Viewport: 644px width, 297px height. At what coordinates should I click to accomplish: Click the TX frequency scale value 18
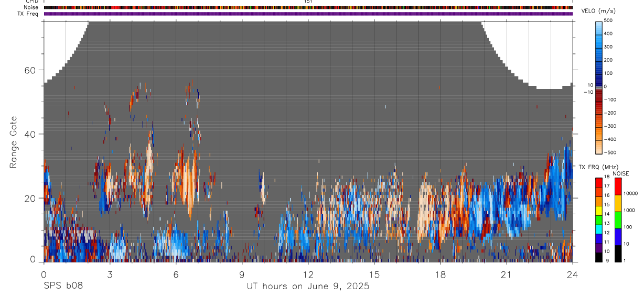607,178
